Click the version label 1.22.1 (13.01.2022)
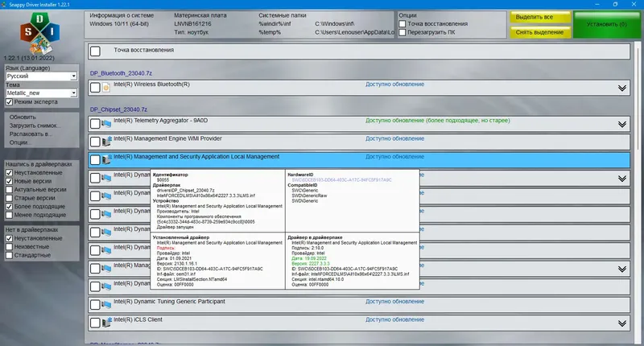Screen dimensions: 644x346 pos(29,58)
